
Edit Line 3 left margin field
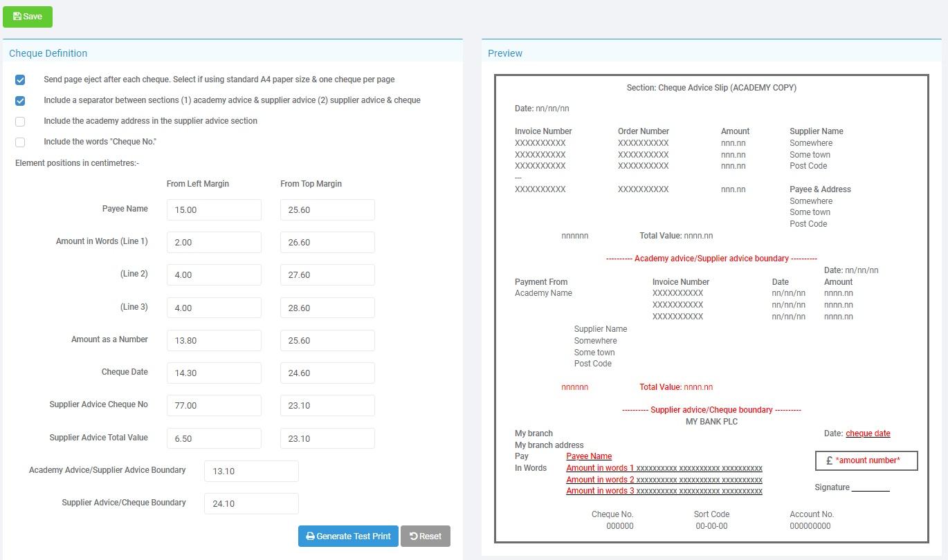214,308
